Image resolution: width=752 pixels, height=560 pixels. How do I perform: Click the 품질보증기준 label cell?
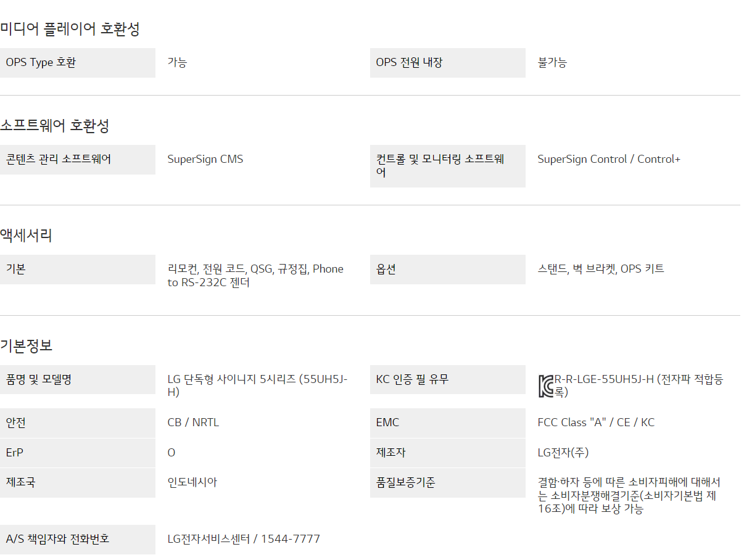point(447,482)
